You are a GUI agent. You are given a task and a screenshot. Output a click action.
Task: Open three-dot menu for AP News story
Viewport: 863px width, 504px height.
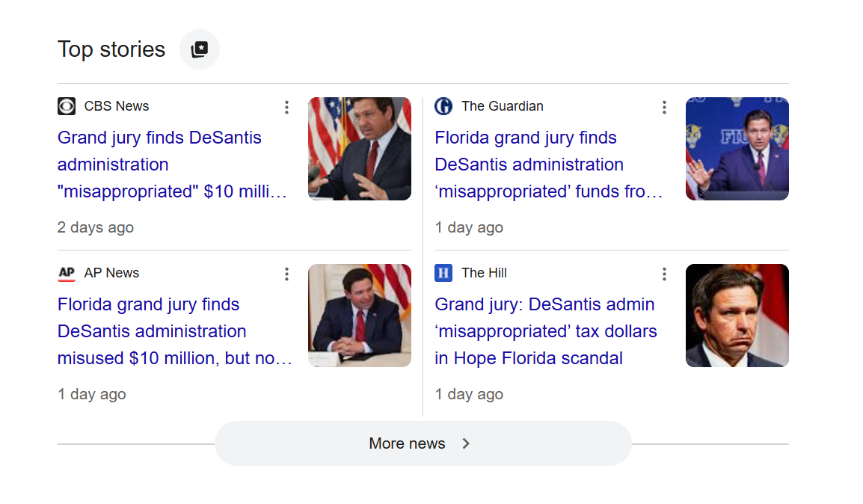pos(286,274)
